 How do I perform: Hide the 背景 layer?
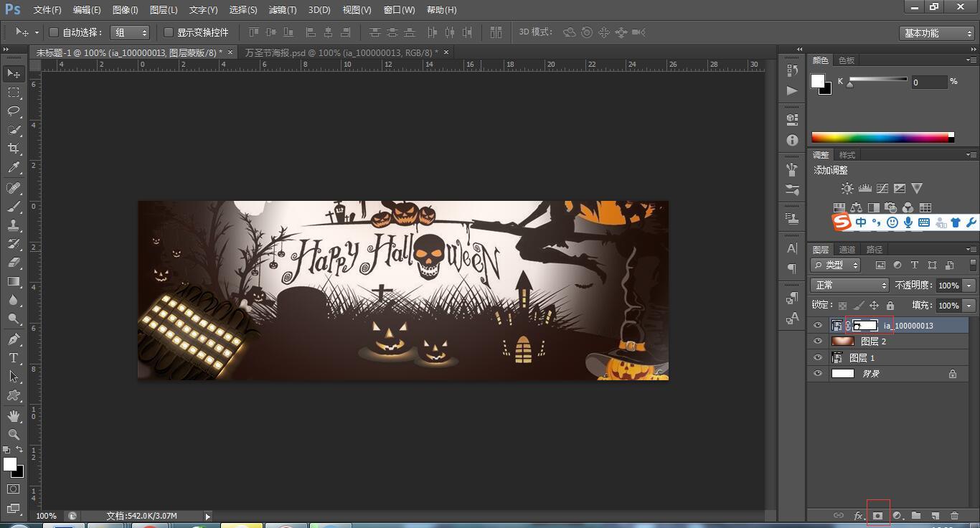(818, 374)
